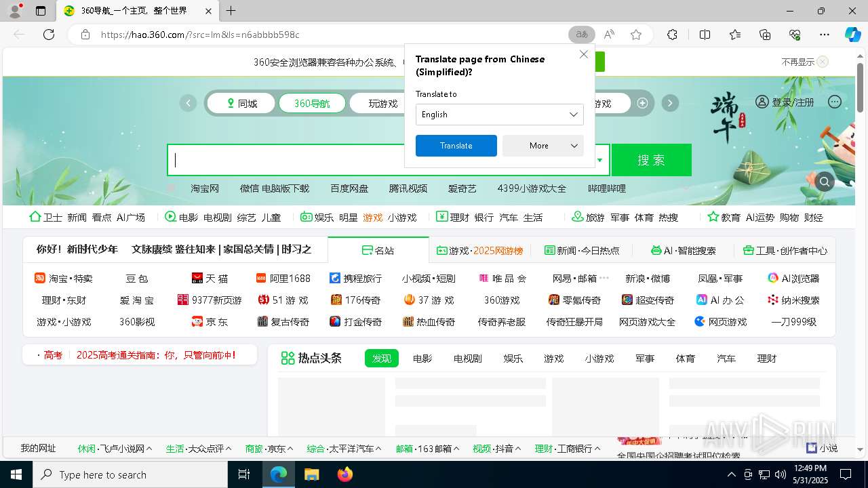Open the 京东 site link

210,321
